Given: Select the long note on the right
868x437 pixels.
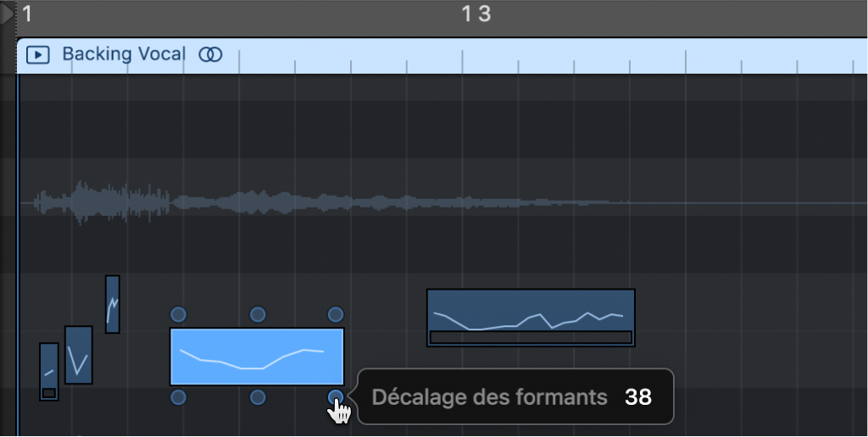Looking at the screenshot, I should pos(531,311).
